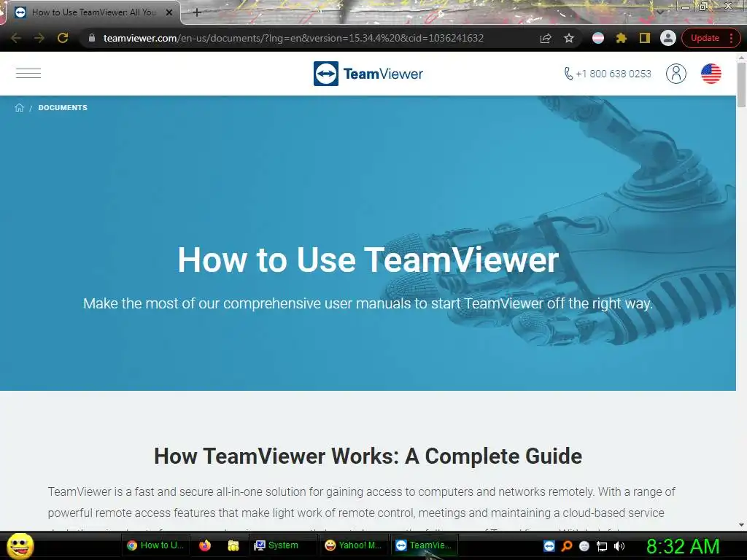
Task: Reload the page with the refresh icon
Action: click(x=63, y=38)
